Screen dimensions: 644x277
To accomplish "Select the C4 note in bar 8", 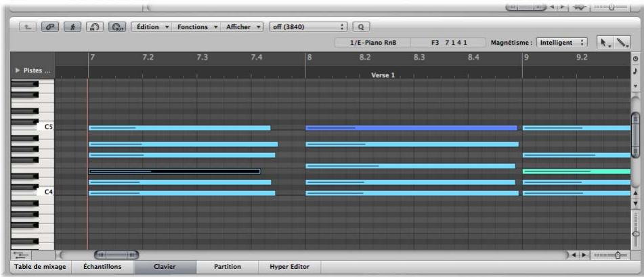I will click(412, 193).
